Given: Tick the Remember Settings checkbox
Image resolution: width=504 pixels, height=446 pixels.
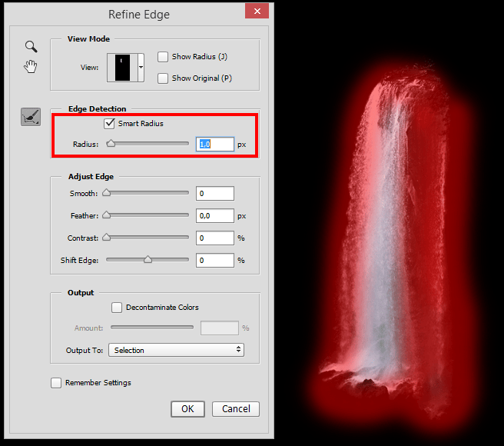Looking at the screenshot, I should (x=56, y=383).
